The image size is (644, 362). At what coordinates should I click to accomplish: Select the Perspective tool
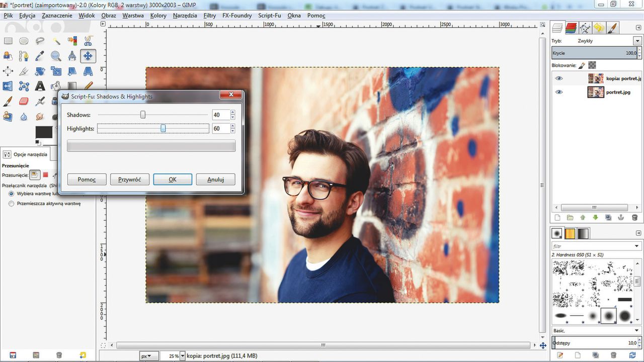[x=88, y=71]
